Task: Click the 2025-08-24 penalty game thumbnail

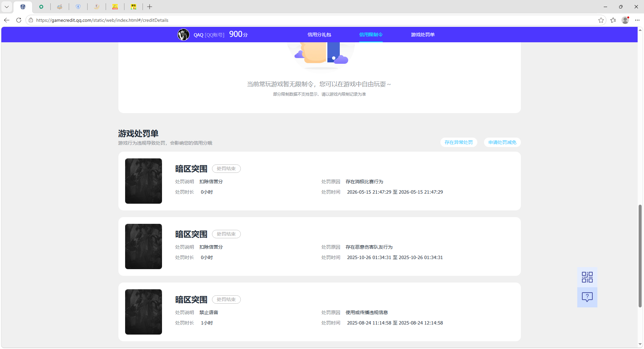Action: (144, 312)
